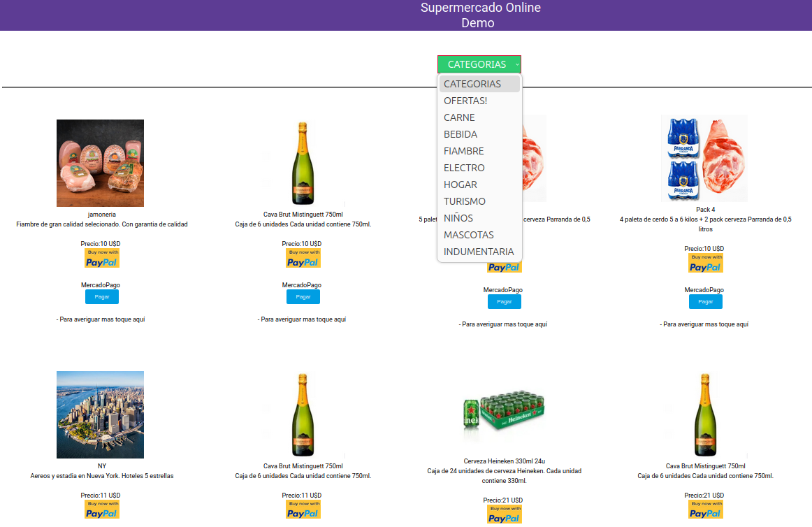Choose CARNE category

tap(479, 117)
